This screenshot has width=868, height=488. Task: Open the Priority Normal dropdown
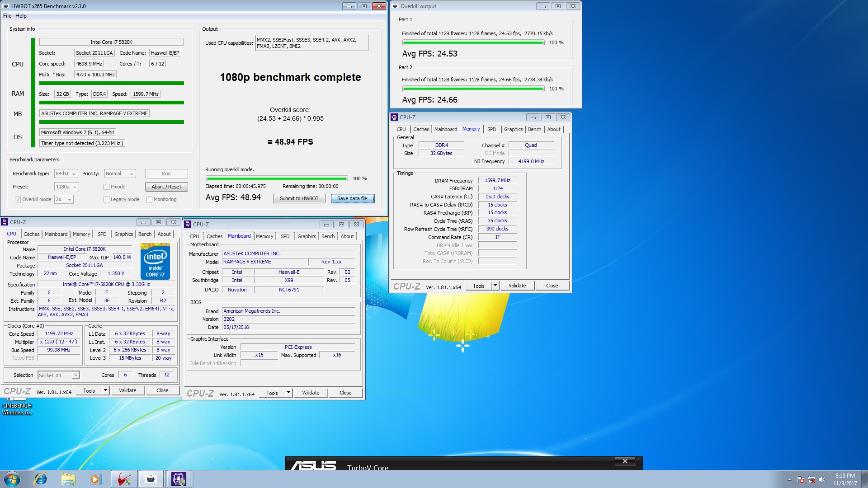tap(120, 174)
